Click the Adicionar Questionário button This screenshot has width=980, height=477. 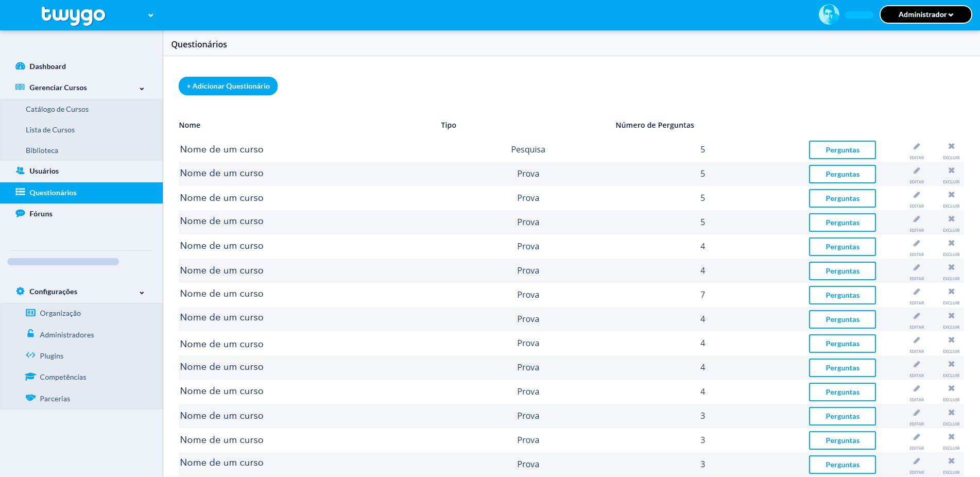[x=228, y=86]
